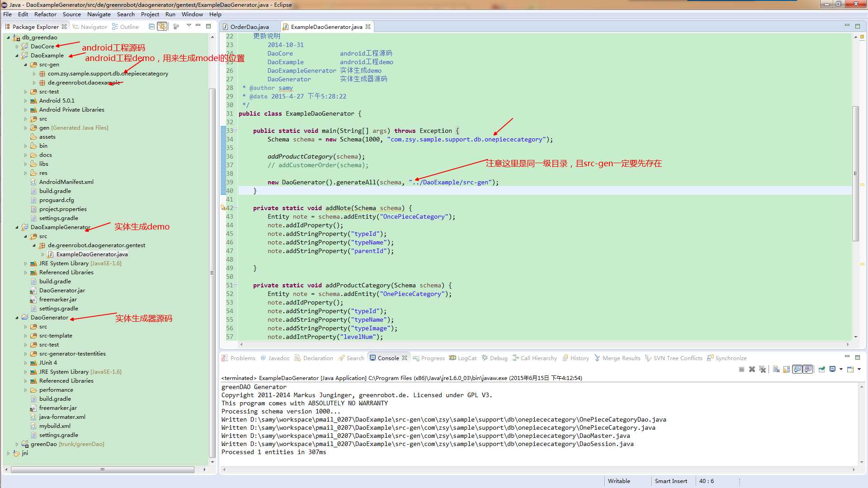
Task: Toggle Scroll Lock in Console toolbar
Action: click(x=787, y=370)
